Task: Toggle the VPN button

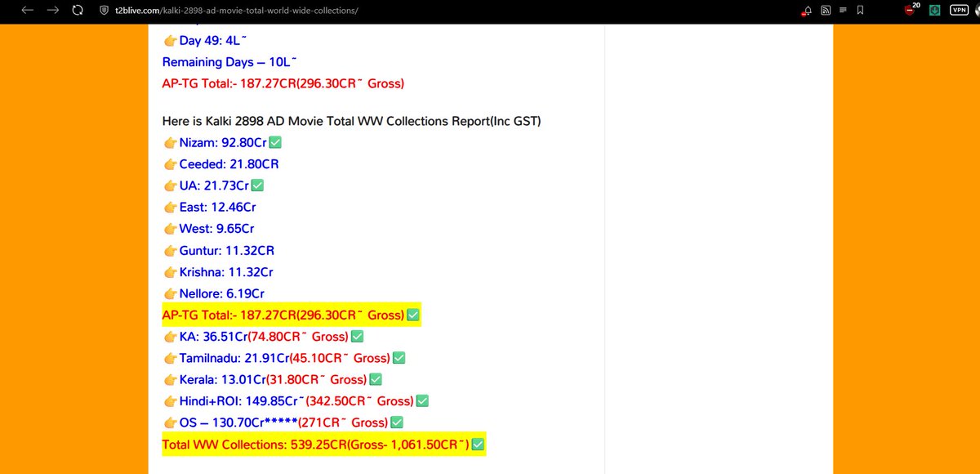Action: [958, 11]
